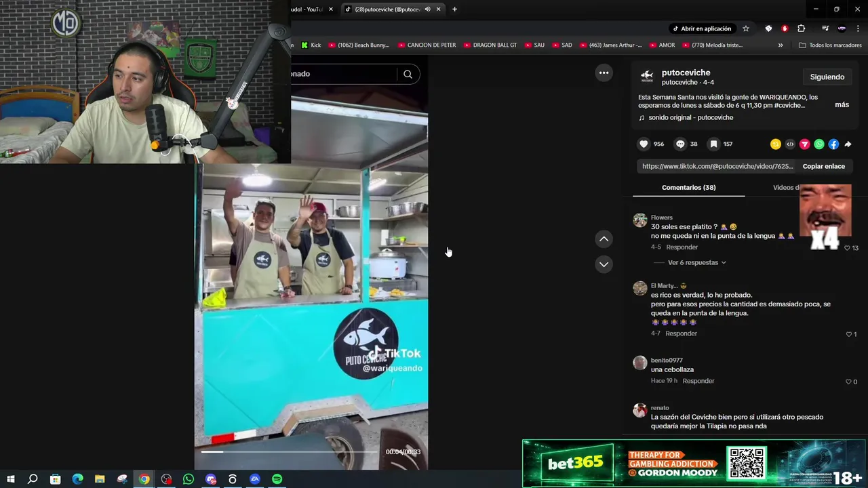Viewport: 868px width, 488px height.
Task: Click 'Abrir en aplicación' button
Action: click(x=701, y=28)
